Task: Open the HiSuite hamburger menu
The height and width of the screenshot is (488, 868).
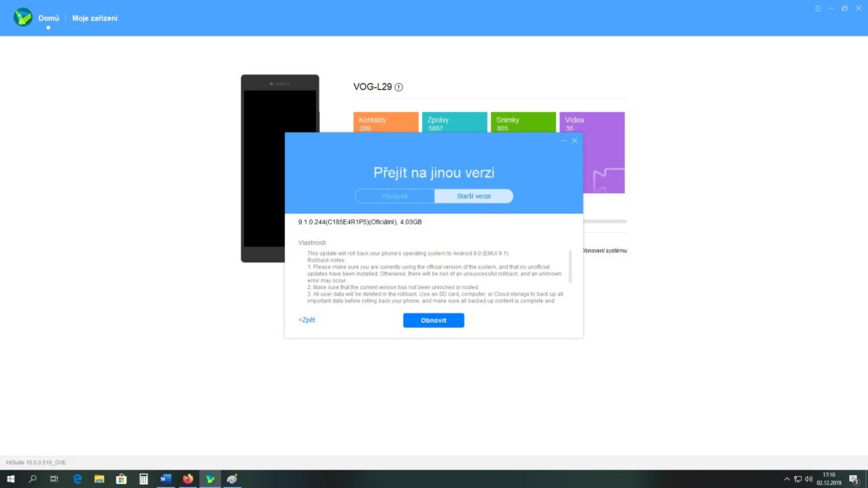Action: 817,8
